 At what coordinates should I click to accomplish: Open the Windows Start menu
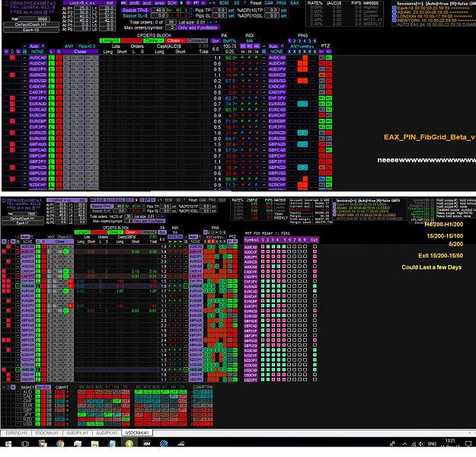8,444
